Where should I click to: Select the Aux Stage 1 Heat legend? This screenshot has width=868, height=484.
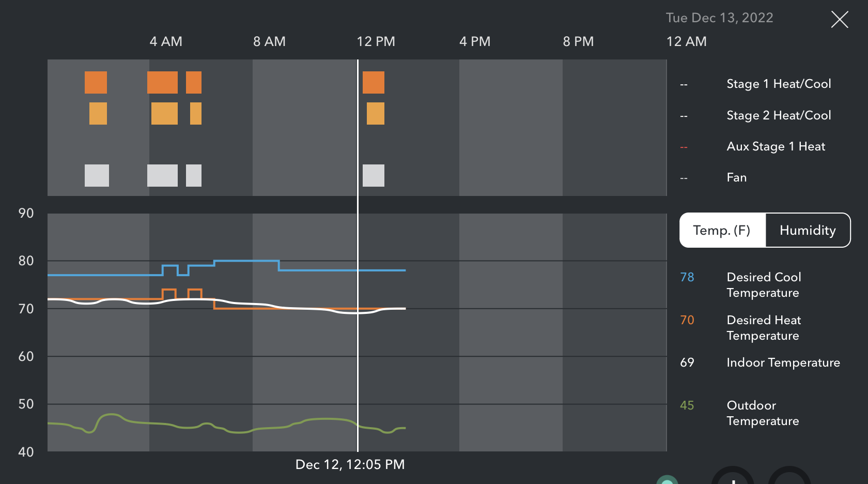pos(776,146)
